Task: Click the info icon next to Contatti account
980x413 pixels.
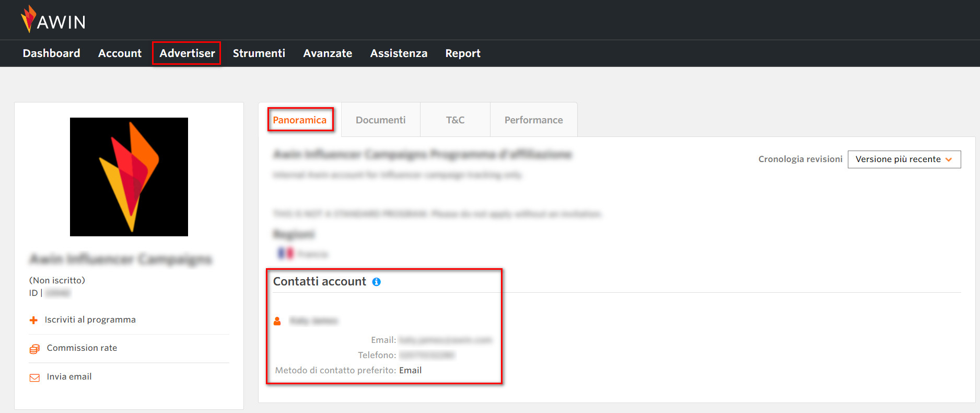Action: tap(376, 282)
